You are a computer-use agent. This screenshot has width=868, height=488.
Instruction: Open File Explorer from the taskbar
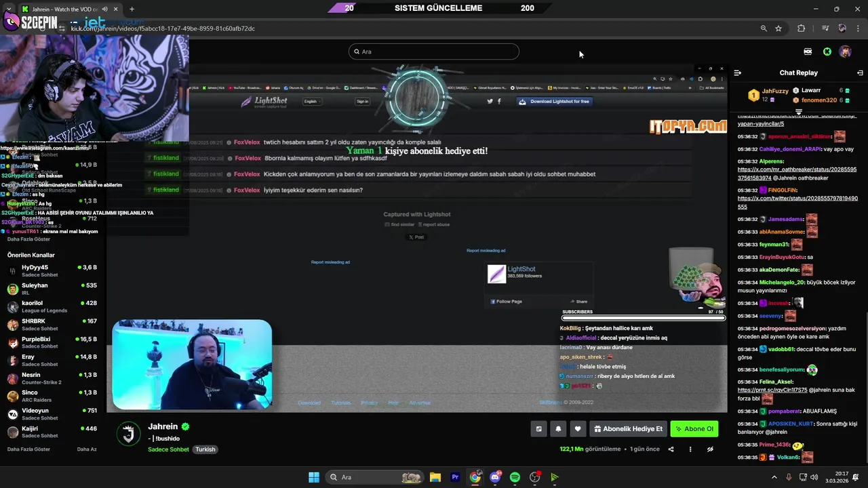pyautogui.click(x=435, y=477)
